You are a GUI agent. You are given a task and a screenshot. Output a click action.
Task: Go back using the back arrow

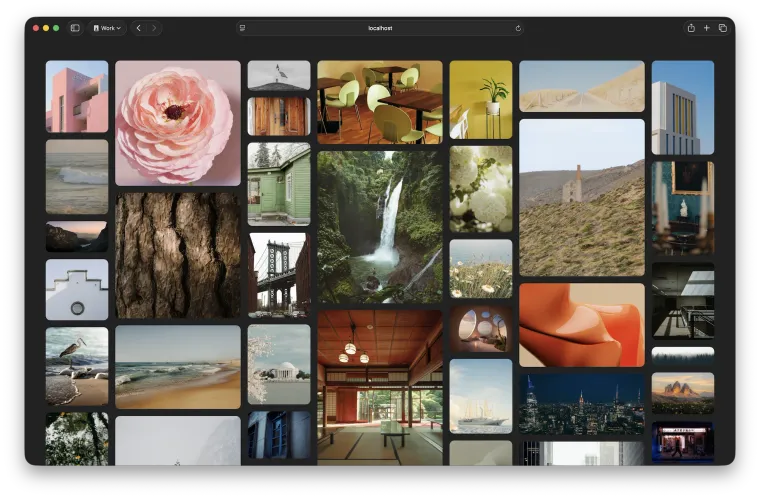coord(138,28)
